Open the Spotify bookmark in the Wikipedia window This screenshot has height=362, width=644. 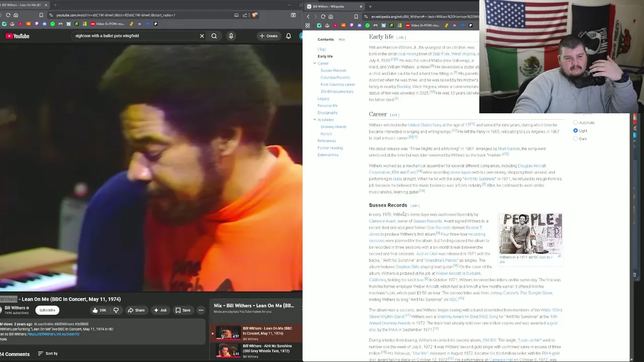tap(367, 25)
